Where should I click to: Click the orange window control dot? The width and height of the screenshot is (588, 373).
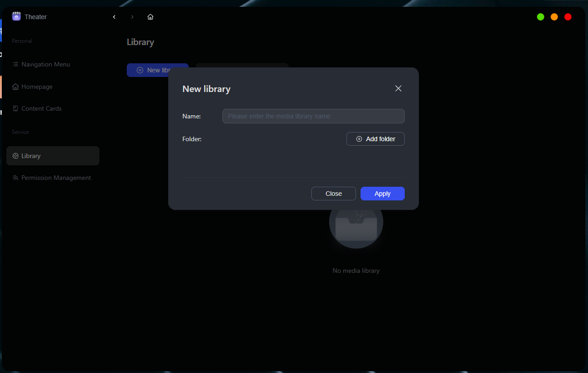click(x=554, y=17)
